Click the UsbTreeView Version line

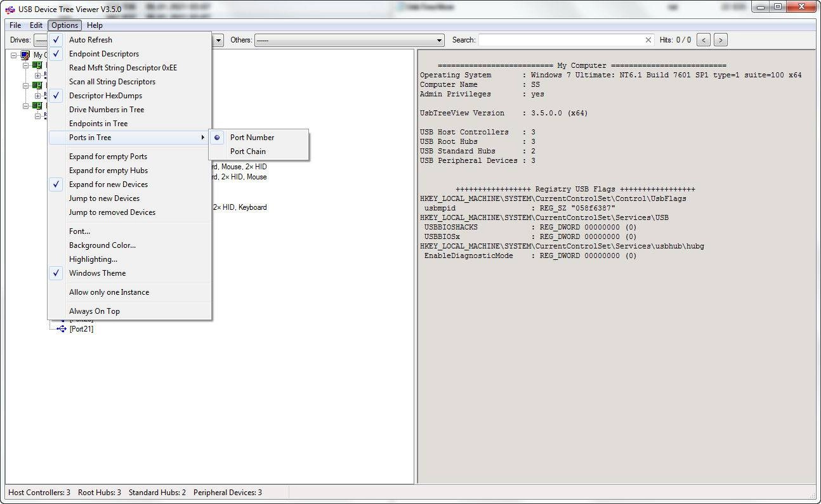coord(504,113)
